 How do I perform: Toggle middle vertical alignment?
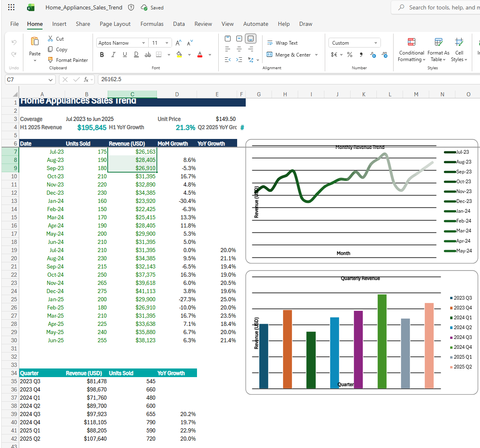pyautogui.click(x=239, y=39)
